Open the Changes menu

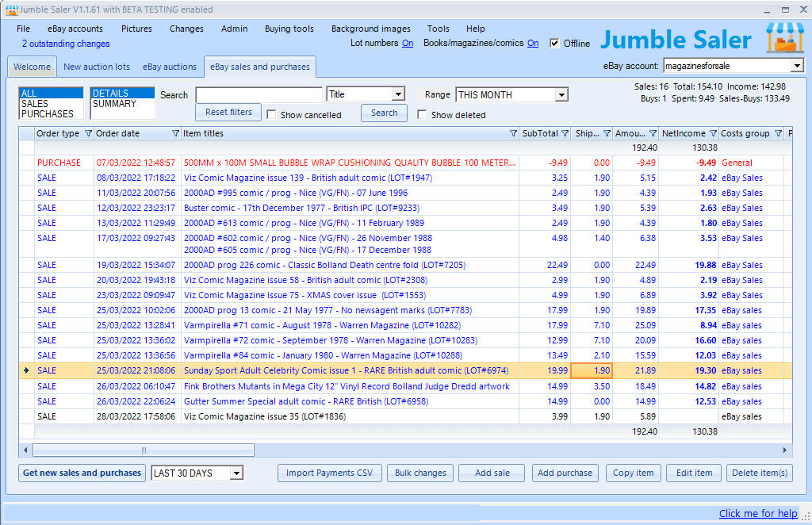tap(186, 29)
